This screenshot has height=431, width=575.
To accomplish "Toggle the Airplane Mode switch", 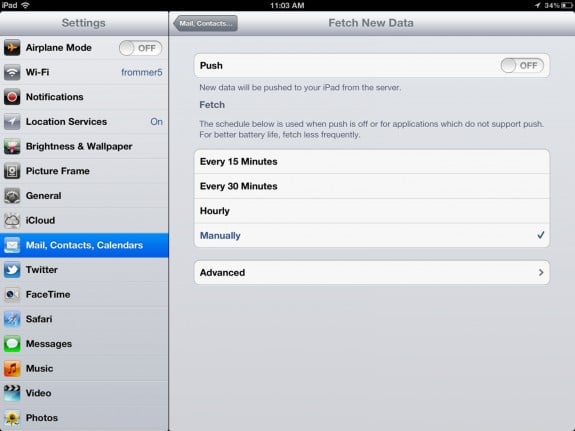I will click(140, 48).
